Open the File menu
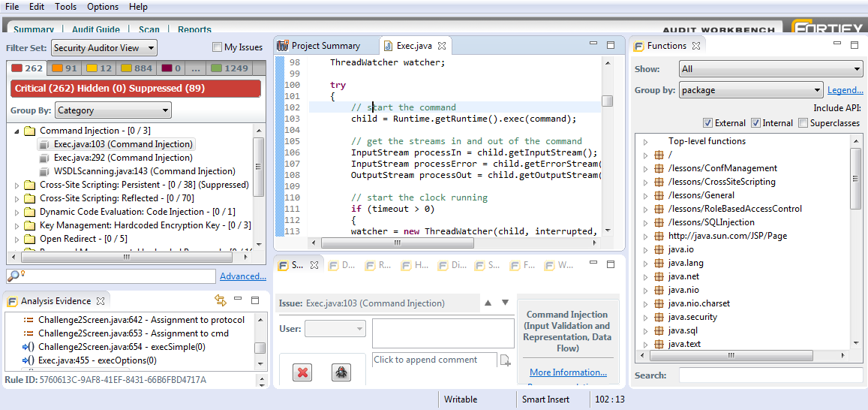 pos(12,7)
